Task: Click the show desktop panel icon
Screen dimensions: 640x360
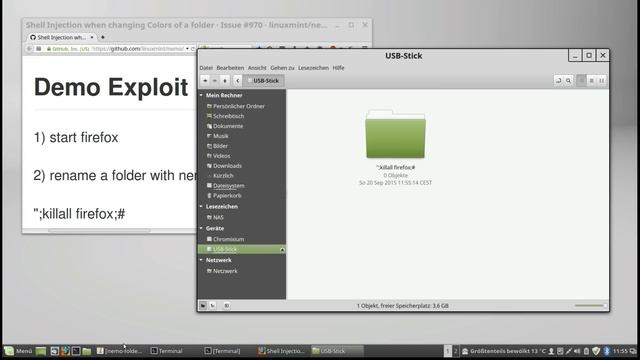Action: 41,351
